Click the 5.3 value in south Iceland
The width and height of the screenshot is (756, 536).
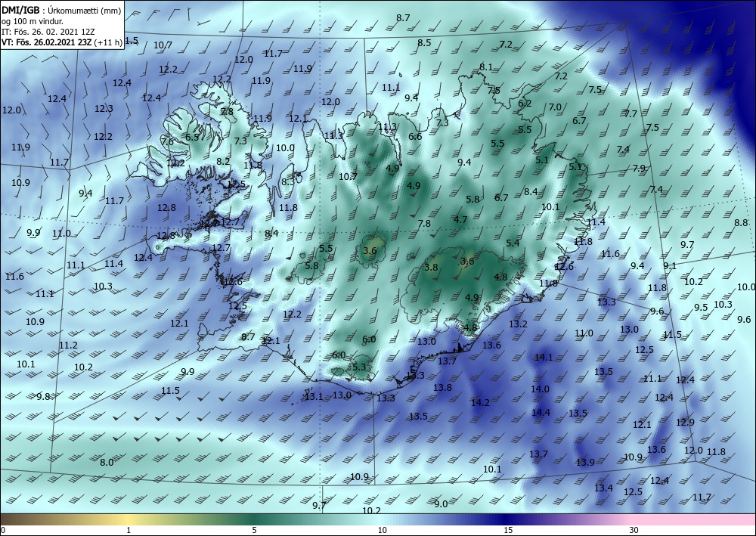tap(359, 367)
